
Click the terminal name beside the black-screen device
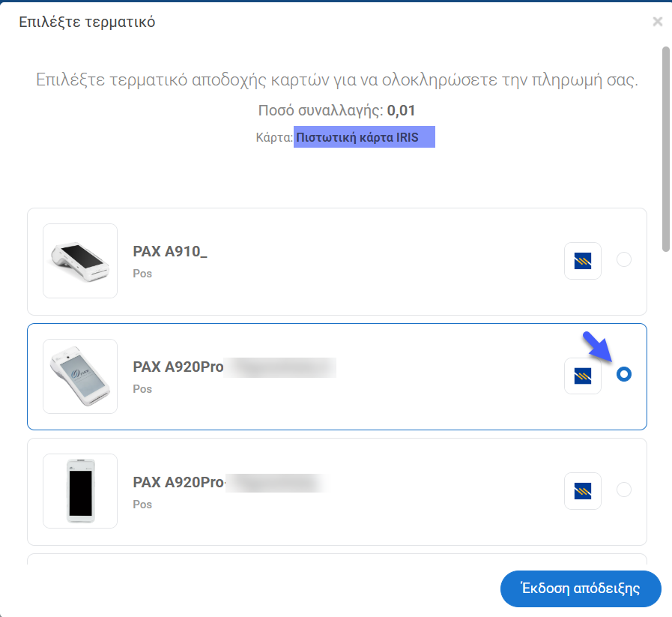coord(178,483)
